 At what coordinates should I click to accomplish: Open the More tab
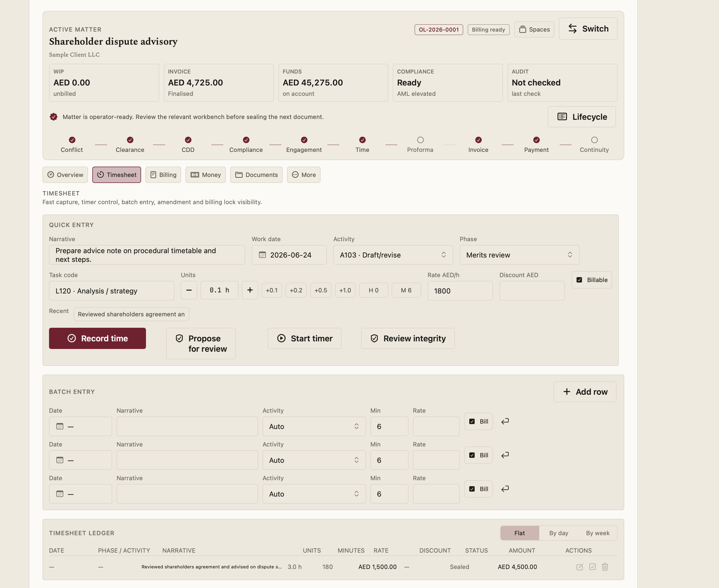(304, 175)
